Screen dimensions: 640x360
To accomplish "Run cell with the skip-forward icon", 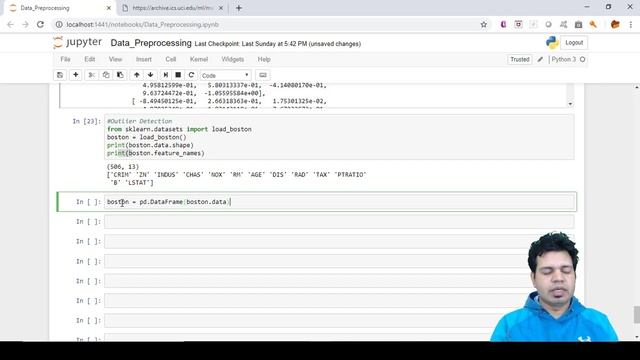I will (x=165, y=75).
